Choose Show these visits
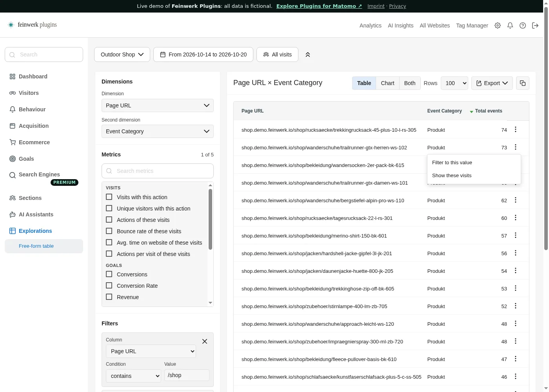The image size is (549, 392). click(x=474, y=175)
